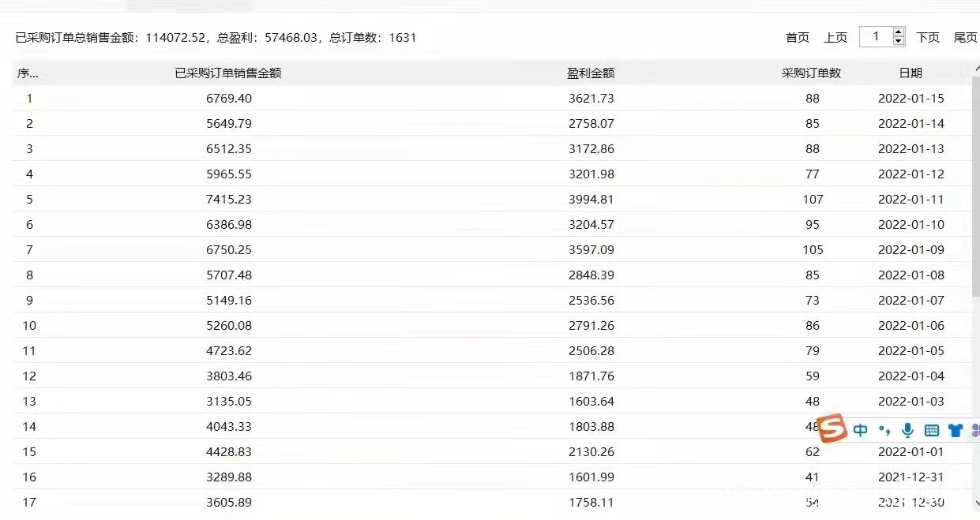This screenshot has width=980, height=520.
Task: Open the soft keyboard from the input toolbar
Action: click(x=932, y=430)
